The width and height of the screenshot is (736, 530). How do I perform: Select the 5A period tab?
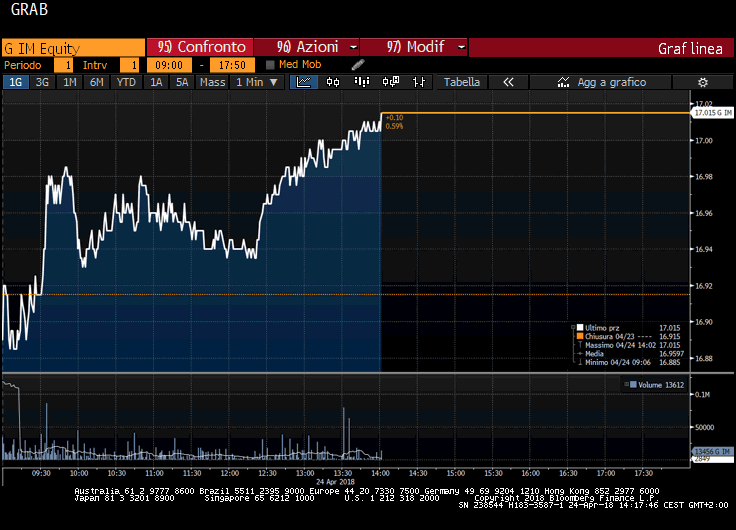coord(182,82)
